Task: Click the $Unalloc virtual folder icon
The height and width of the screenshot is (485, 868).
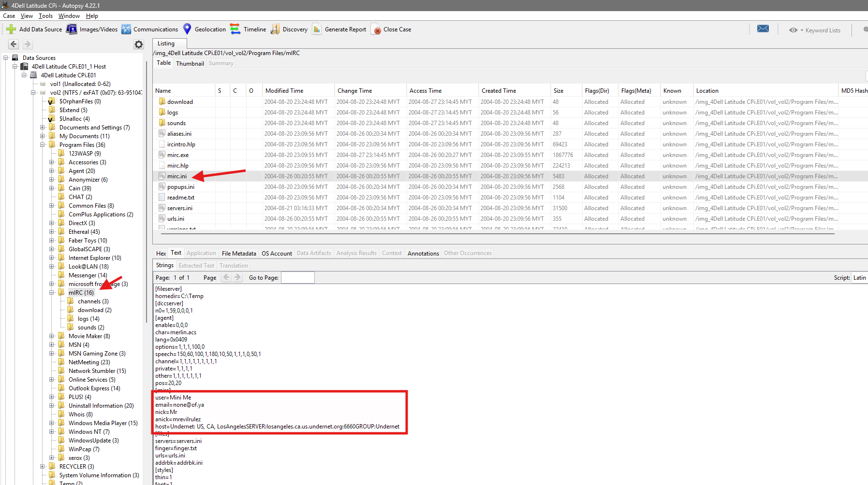Action: point(51,119)
